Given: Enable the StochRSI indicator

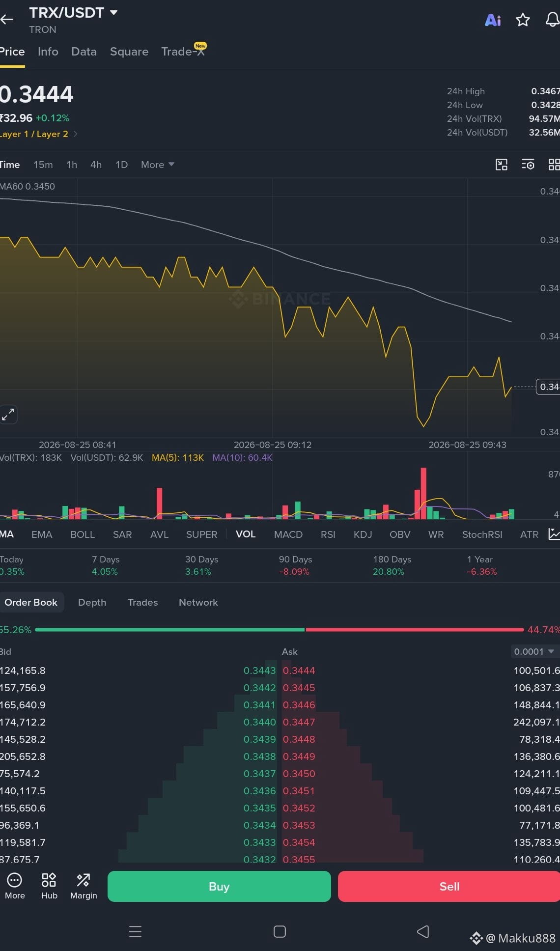Looking at the screenshot, I should [482, 534].
